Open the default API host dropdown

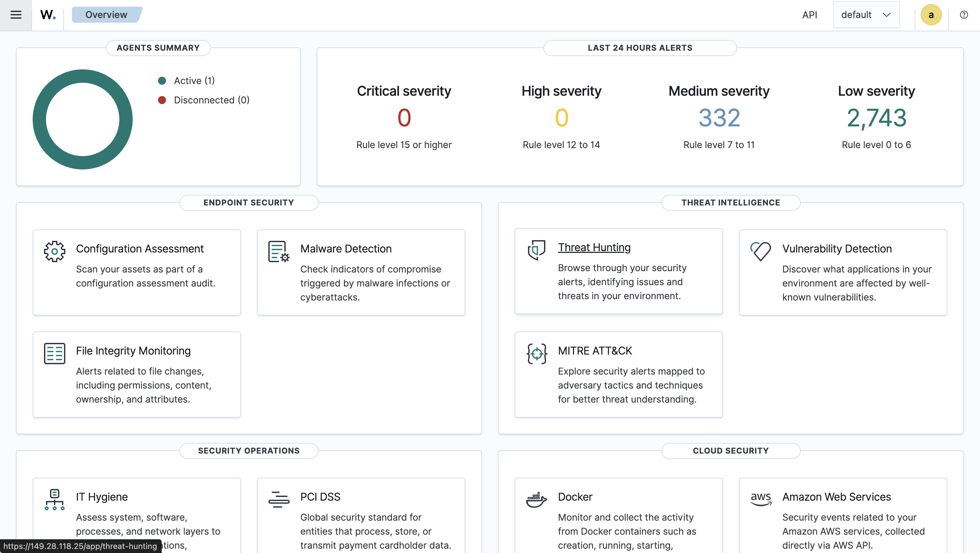pyautogui.click(x=866, y=14)
